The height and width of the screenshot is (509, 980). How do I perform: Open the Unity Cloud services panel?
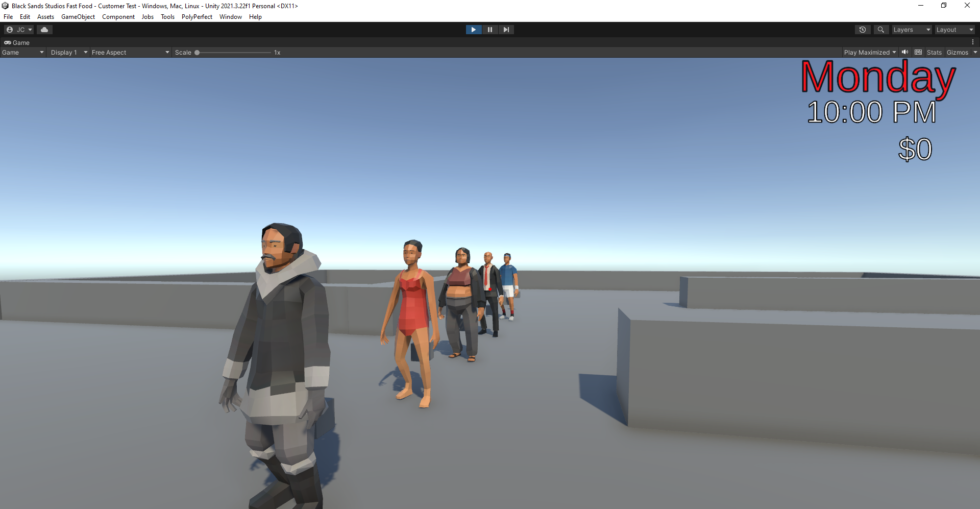point(44,30)
